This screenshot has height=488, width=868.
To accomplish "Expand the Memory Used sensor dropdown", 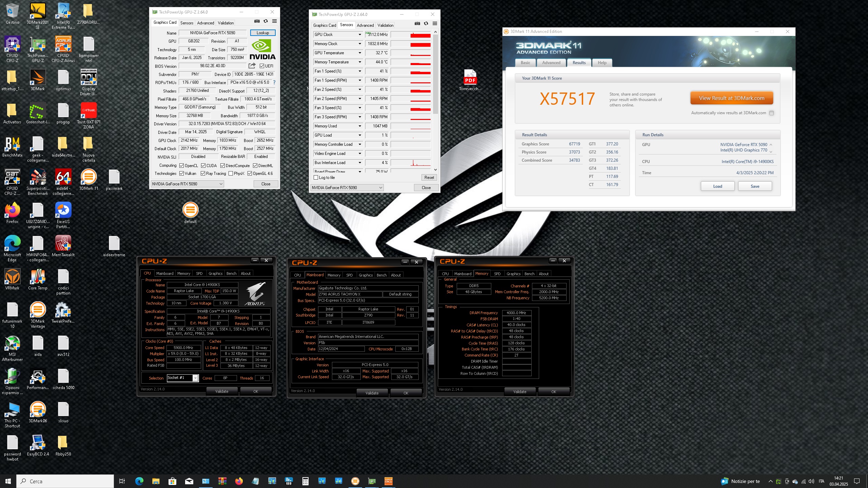I will pyautogui.click(x=360, y=126).
